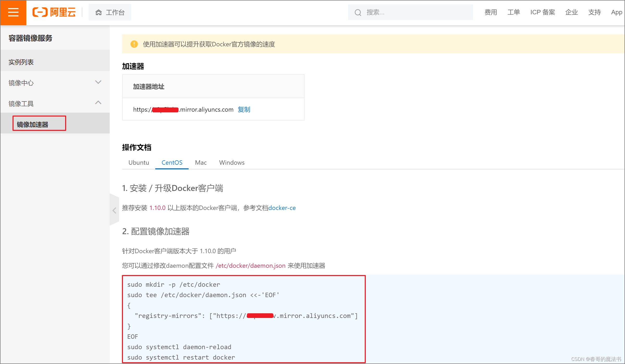This screenshot has height=364, width=625.
Task: Click the /etc/docker/daemon.json path text
Action: [251, 266]
